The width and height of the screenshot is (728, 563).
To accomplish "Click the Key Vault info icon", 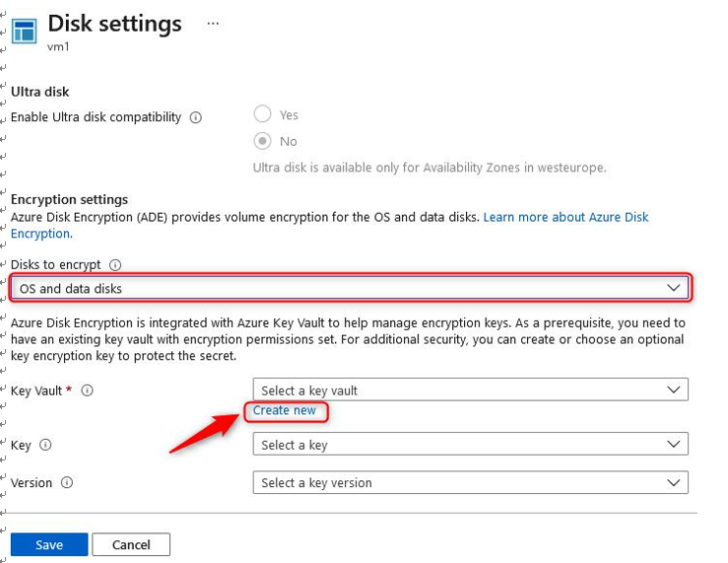I will 87,390.
